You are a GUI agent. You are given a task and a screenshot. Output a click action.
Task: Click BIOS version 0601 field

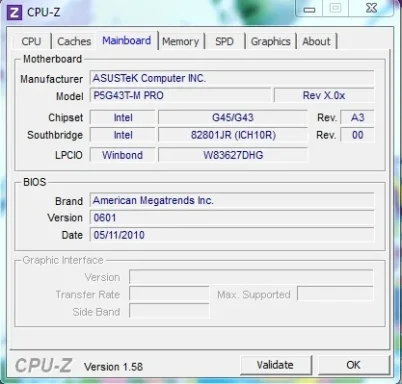pos(232,218)
